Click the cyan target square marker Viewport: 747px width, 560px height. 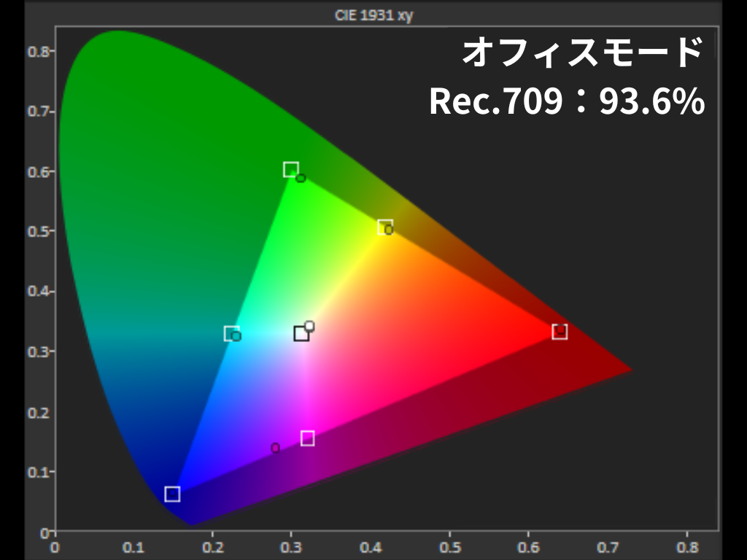click(231, 333)
